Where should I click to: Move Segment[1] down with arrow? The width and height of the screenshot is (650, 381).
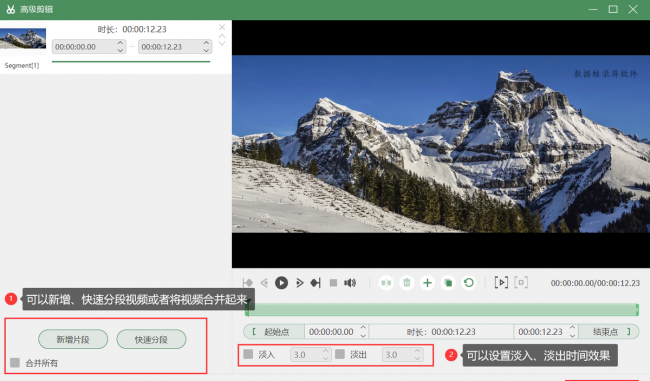click(222, 43)
